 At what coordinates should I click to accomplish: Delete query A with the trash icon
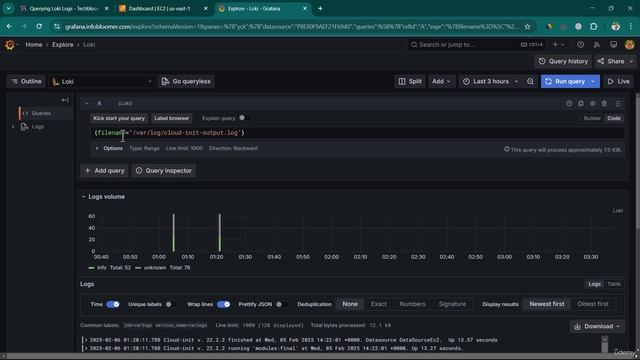click(604, 103)
